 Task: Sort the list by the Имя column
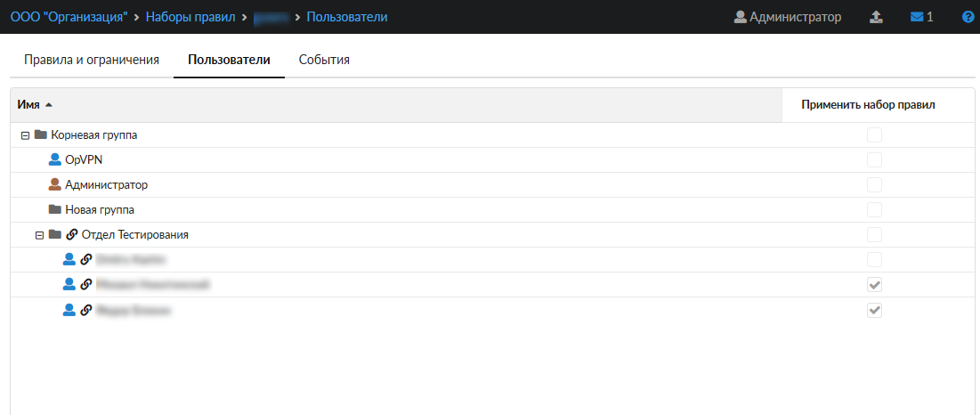point(28,105)
